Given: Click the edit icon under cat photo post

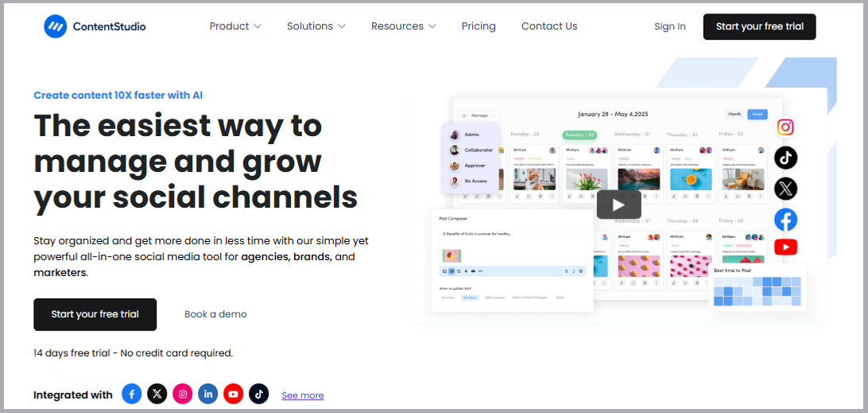Looking at the screenshot, I should click(x=517, y=197).
